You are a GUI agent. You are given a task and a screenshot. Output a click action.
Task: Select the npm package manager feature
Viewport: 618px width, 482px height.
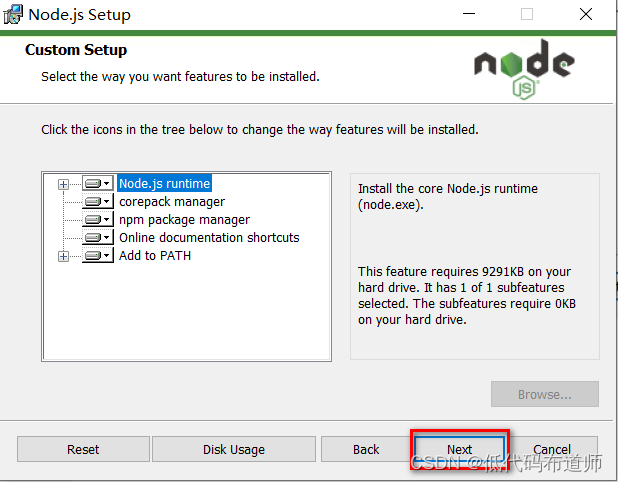(x=184, y=220)
